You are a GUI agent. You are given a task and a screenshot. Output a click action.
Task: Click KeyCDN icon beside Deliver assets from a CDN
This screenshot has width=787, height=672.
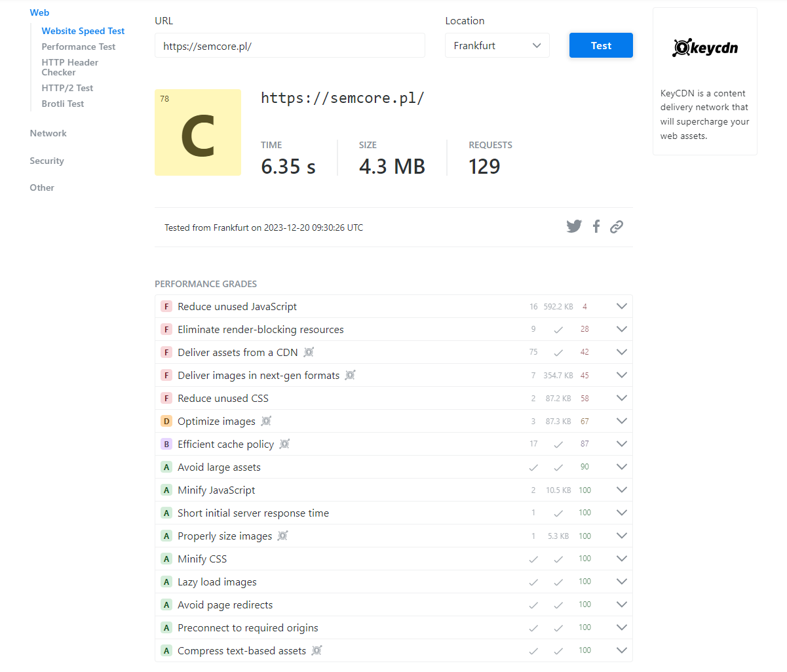(x=309, y=352)
